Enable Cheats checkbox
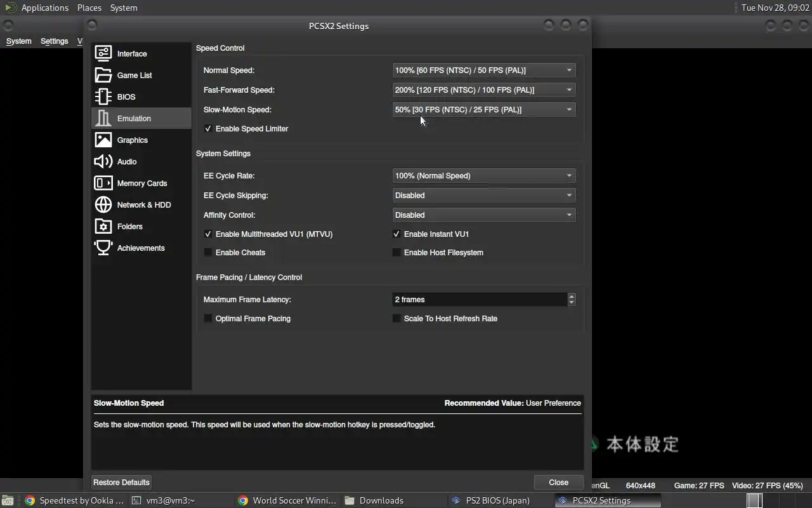Screen dimensions: 812x508 point(208,252)
